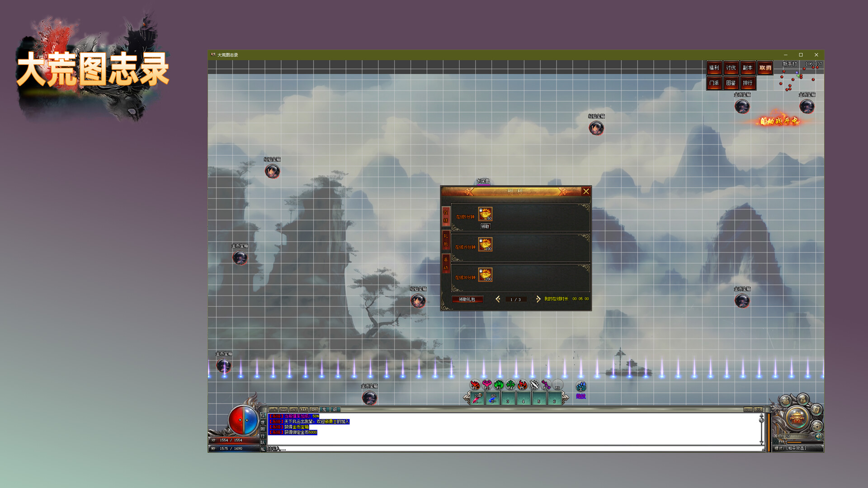Use the red potion in quickslot 1

[x=476, y=399]
